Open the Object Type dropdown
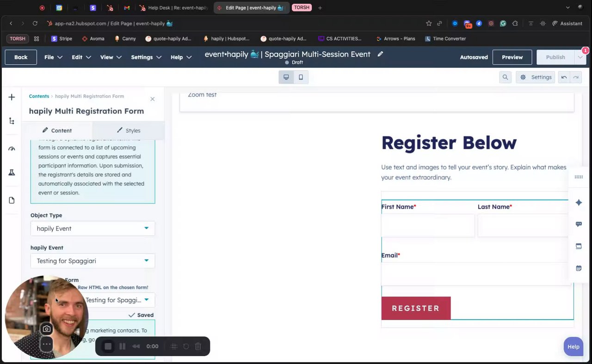The height and width of the screenshot is (364, 592). [92, 228]
